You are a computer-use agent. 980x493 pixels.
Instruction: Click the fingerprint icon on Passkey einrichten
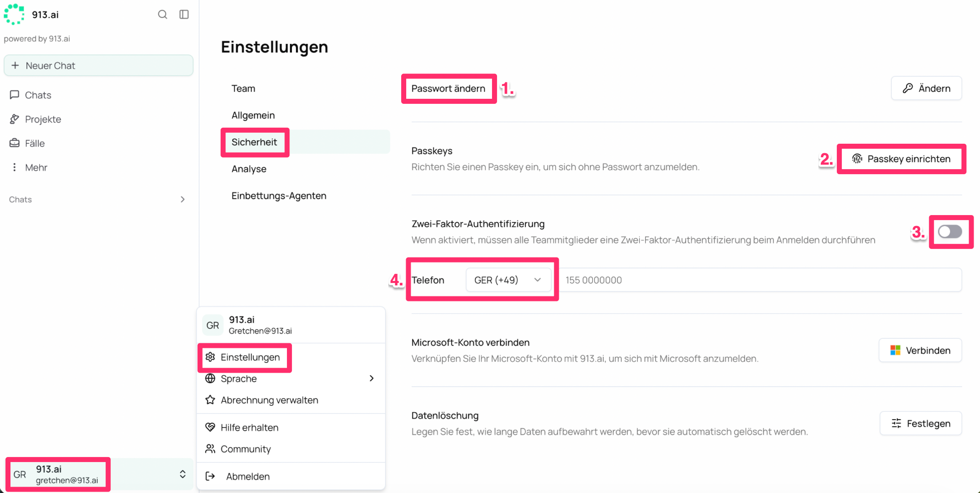click(x=857, y=159)
